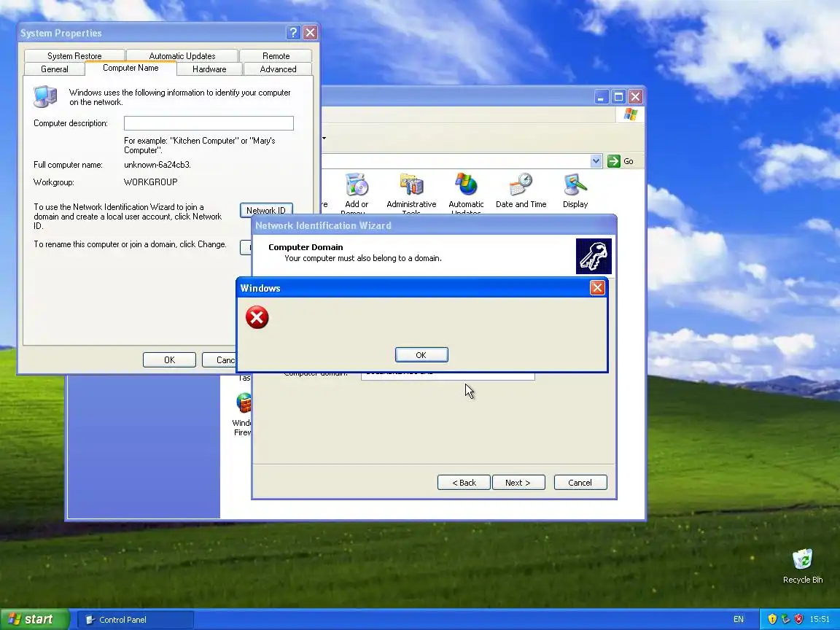Click the yellow security shield tray icon
This screenshot has height=630, width=840.
[772, 619]
